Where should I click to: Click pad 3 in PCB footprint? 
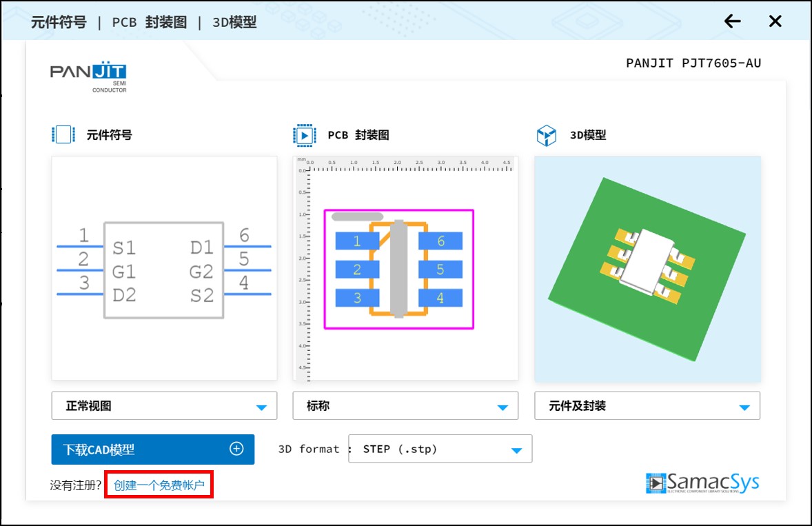pyautogui.click(x=357, y=298)
